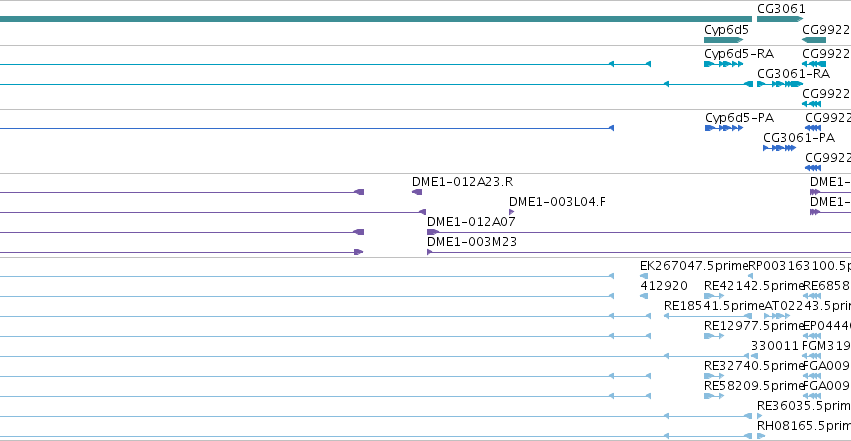Select the Cyp6d5 gene bar

(723, 40)
